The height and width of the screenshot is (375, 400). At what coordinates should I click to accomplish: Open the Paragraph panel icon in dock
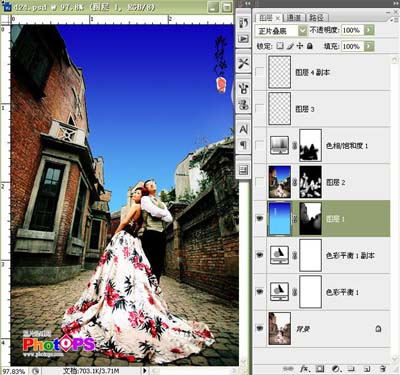click(x=244, y=145)
